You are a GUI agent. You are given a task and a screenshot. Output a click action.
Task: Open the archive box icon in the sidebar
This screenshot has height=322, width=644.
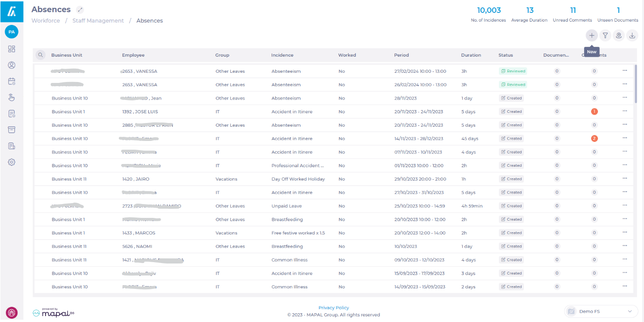tap(12, 129)
